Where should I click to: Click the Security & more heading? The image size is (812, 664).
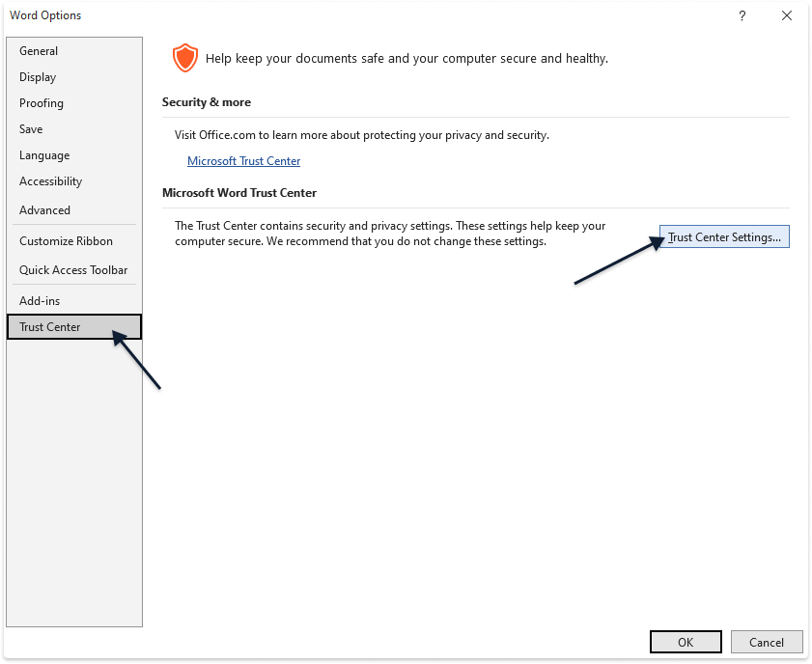tap(207, 102)
